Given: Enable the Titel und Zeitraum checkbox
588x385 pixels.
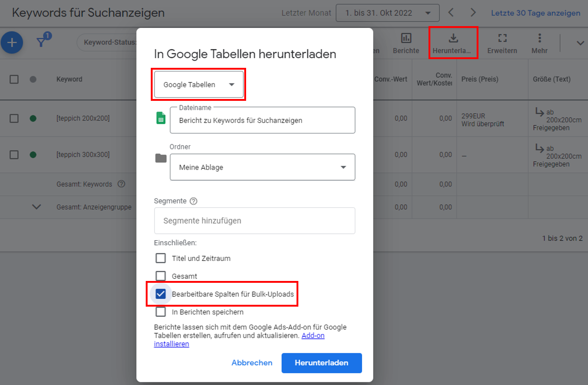Looking at the screenshot, I should point(160,258).
